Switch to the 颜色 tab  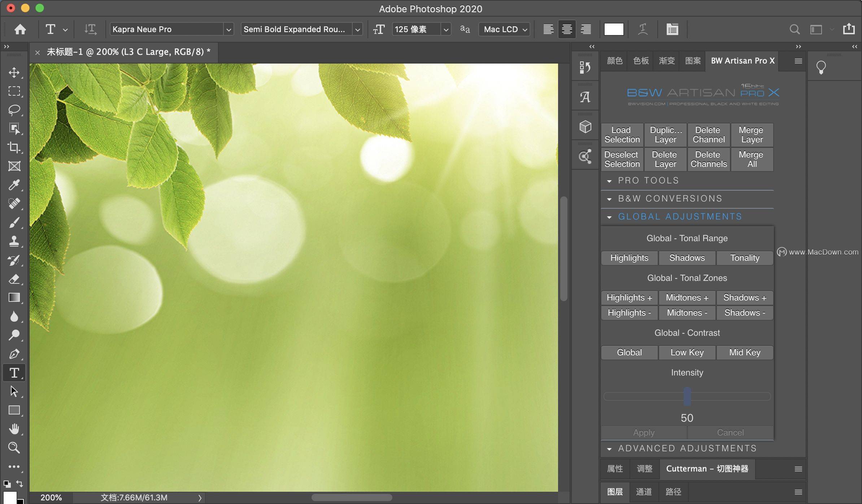(614, 61)
